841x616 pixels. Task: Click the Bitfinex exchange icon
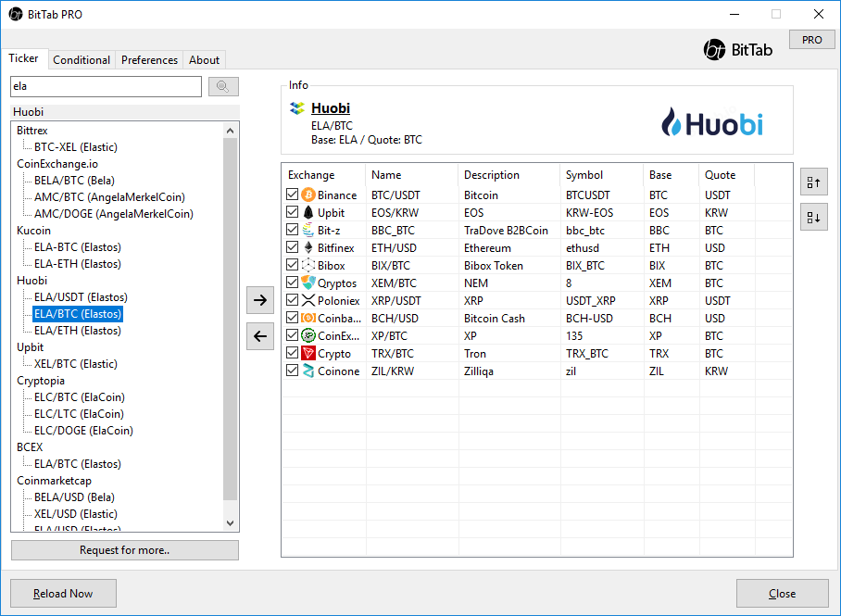point(308,248)
